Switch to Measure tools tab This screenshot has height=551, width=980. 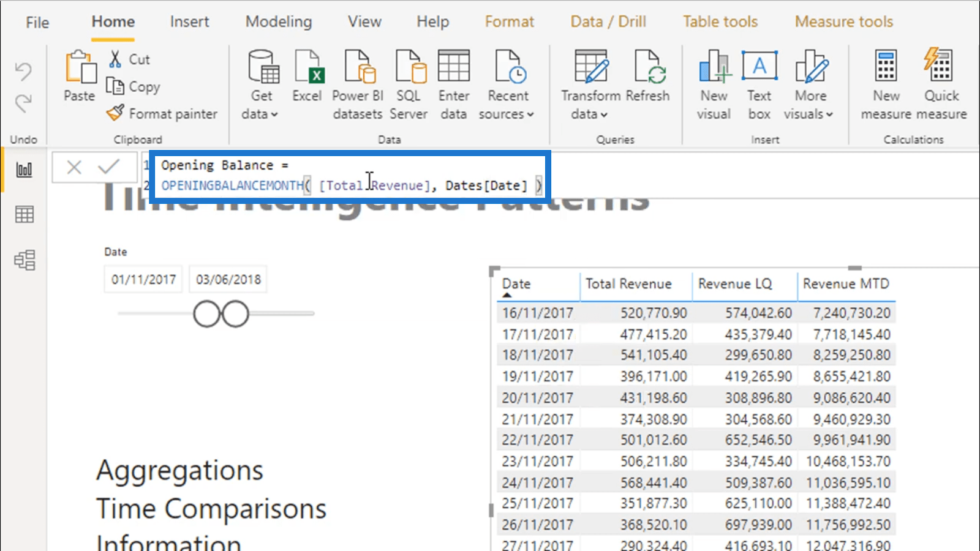click(x=844, y=21)
